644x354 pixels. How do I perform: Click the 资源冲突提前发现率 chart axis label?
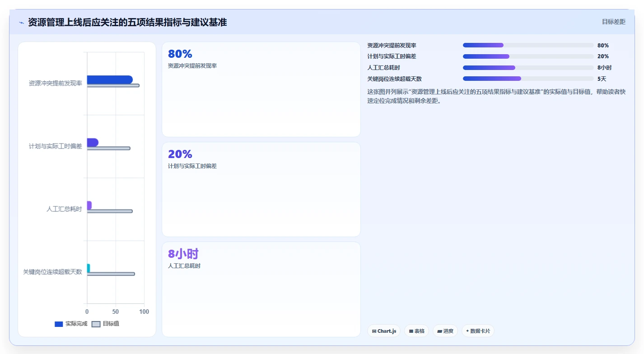56,83
